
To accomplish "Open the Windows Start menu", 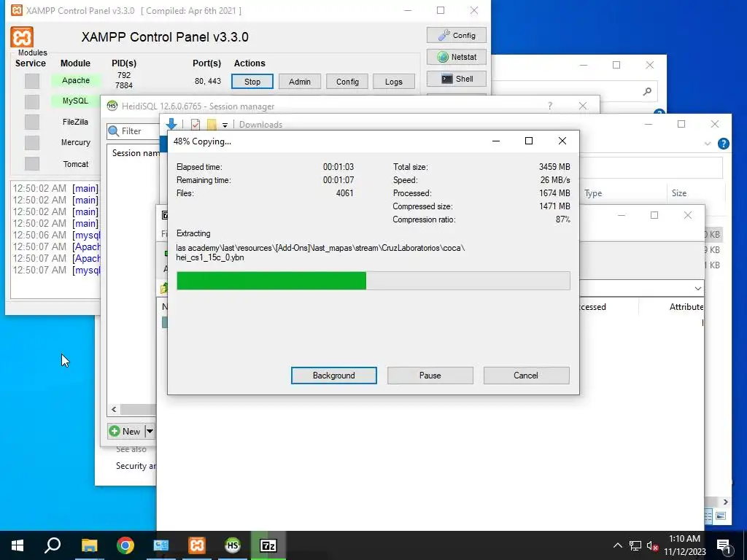I will point(18,545).
